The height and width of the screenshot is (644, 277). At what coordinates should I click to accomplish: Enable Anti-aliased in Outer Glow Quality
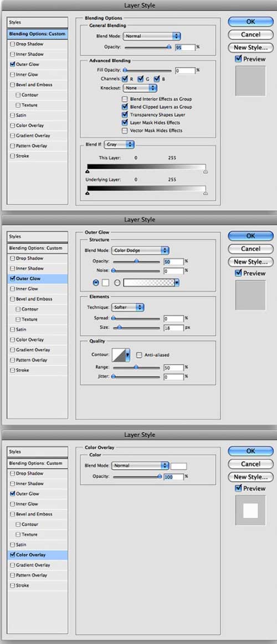pos(139,355)
